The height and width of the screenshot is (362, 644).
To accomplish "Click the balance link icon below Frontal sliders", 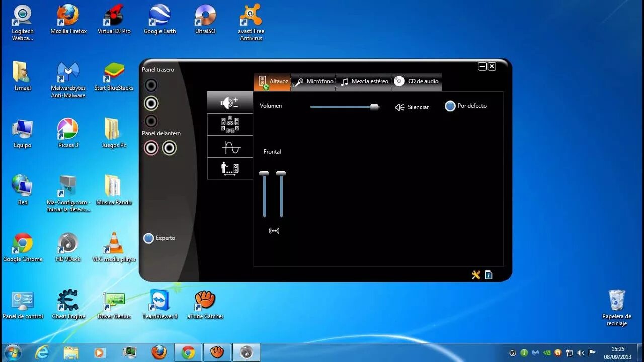I will click(x=274, y=231).
